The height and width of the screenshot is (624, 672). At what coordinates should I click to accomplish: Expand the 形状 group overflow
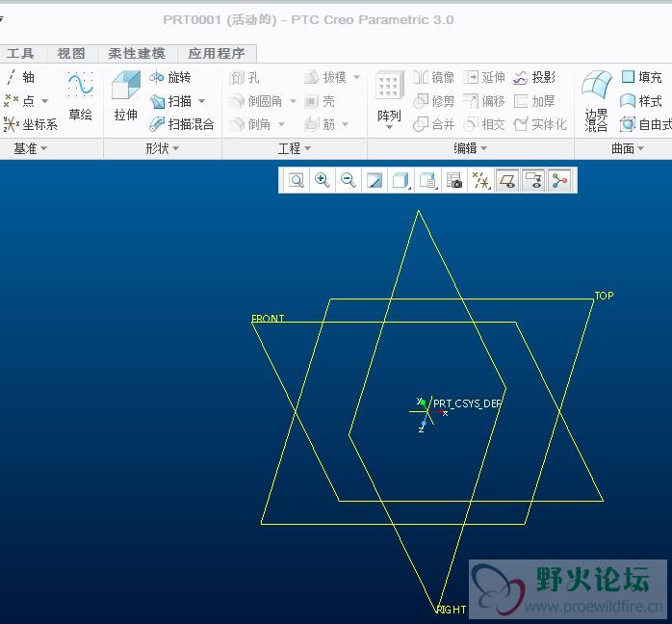click(162, 148)
